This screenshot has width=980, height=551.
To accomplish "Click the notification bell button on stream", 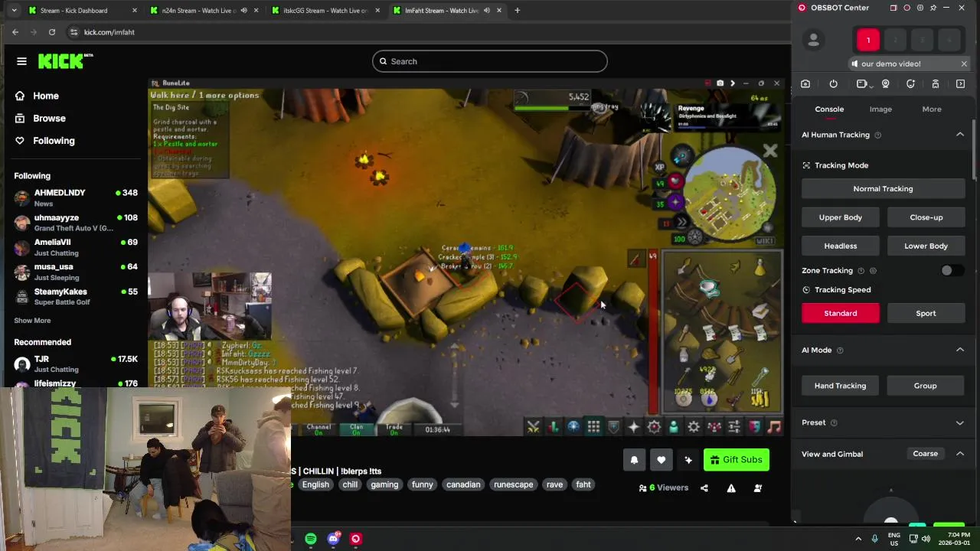I will coord(634,460).
